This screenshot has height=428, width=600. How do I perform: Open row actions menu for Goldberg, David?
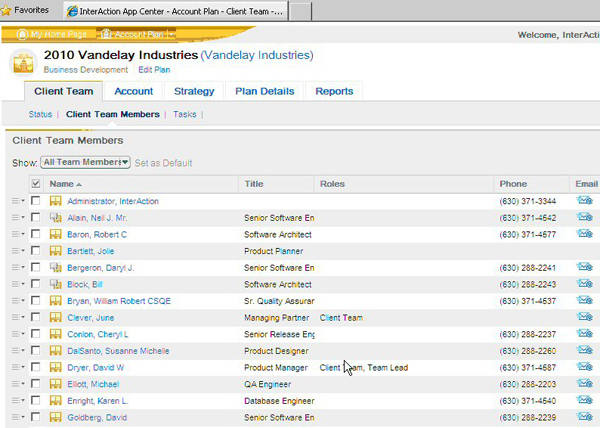pos(18,417)
